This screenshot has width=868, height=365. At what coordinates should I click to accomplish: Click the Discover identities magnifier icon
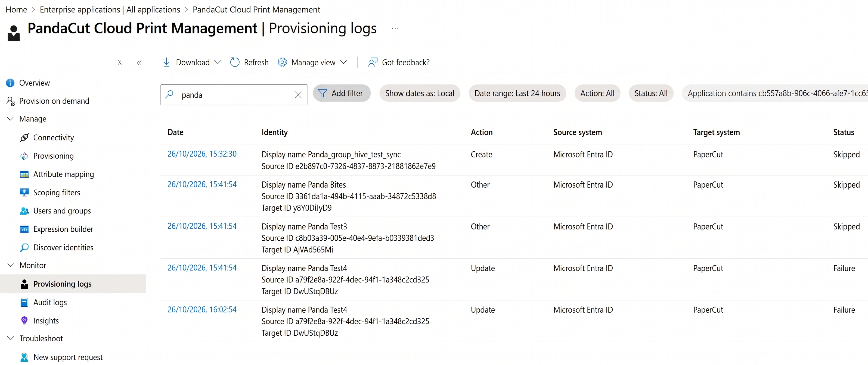[24, 248]
